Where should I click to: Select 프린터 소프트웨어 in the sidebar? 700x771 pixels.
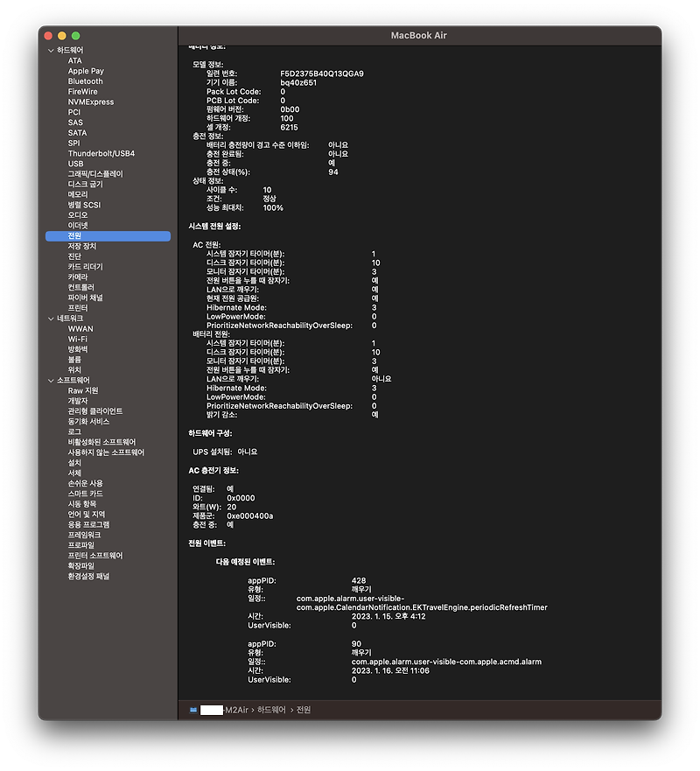(x=95, y=556)
